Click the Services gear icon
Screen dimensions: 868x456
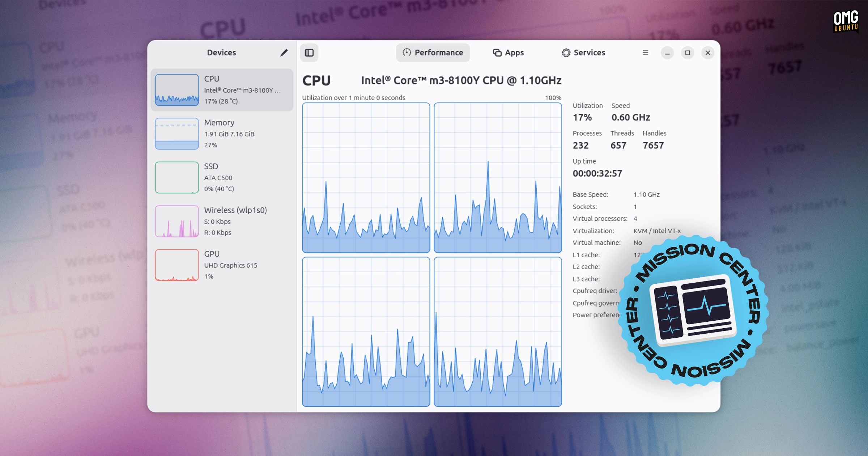tap(565, 52)
